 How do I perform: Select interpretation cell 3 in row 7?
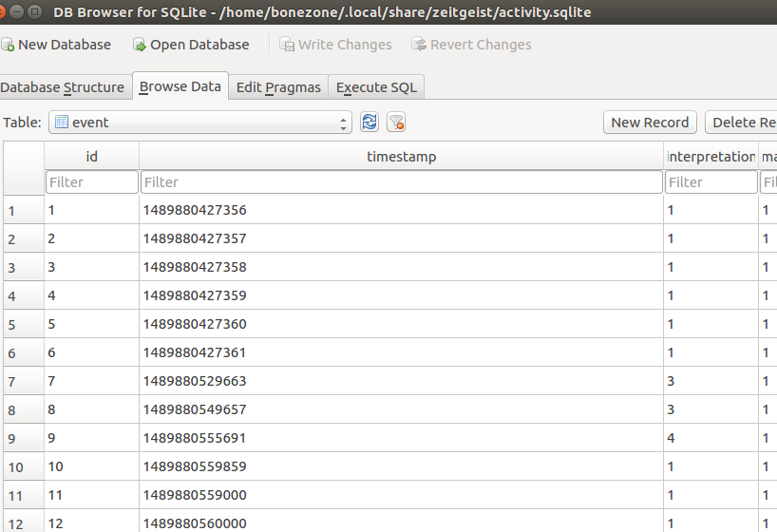point(711,381)
